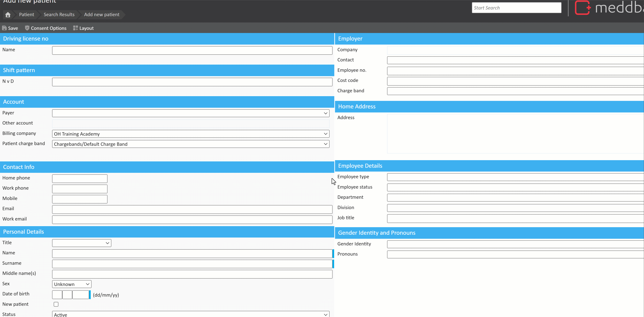Expand the Status dropdown showing Active
This screenshot has width=644, height=317.
(191, 314)
